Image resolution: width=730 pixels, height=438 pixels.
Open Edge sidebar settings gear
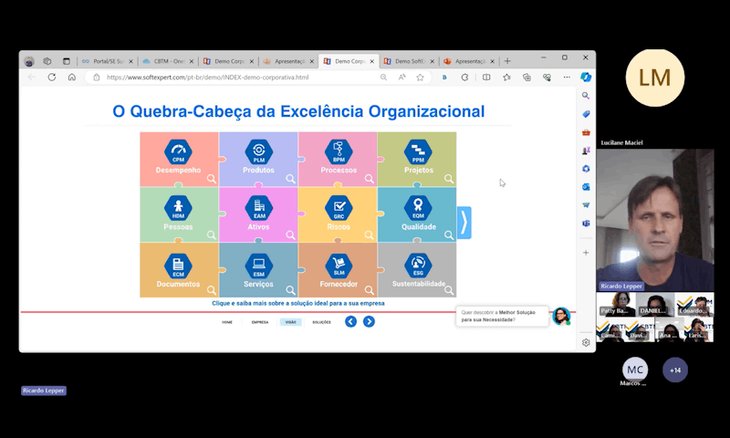pyautogui.click(x=586, y=343)
